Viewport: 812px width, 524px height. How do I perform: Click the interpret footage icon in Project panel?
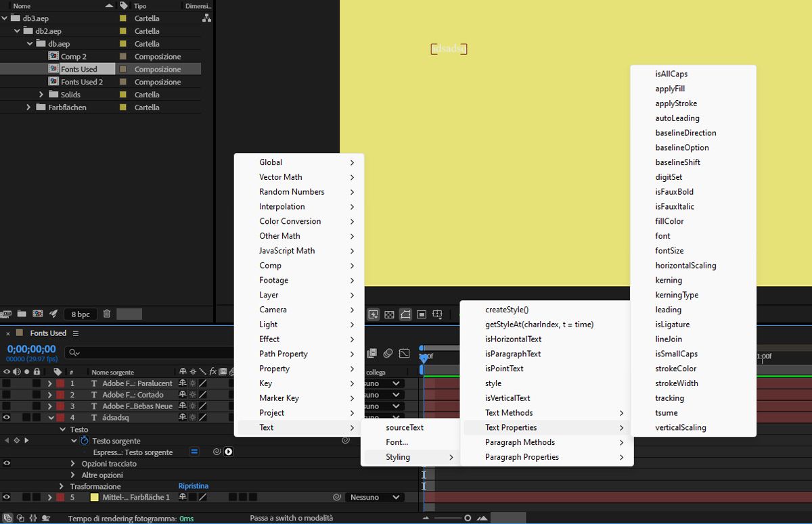pos(6,314)
